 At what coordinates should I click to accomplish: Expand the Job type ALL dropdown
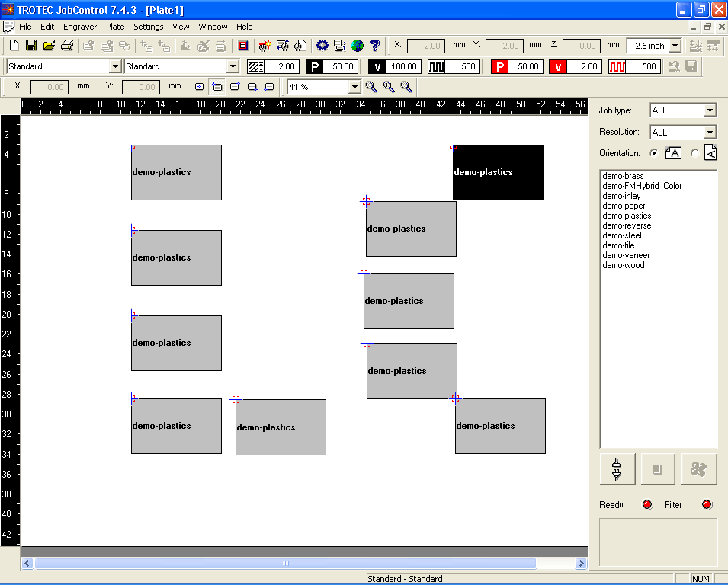(x=710, y=110)
